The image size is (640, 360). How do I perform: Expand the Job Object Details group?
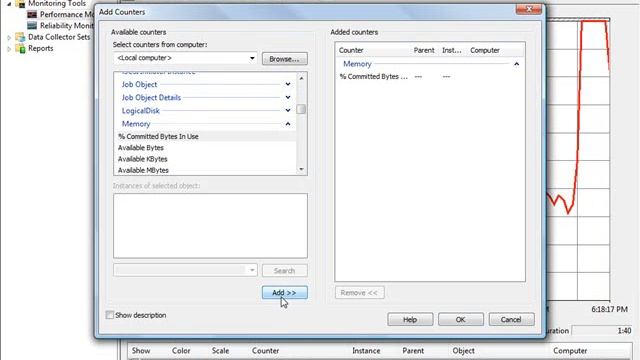[x=288, y=97]
